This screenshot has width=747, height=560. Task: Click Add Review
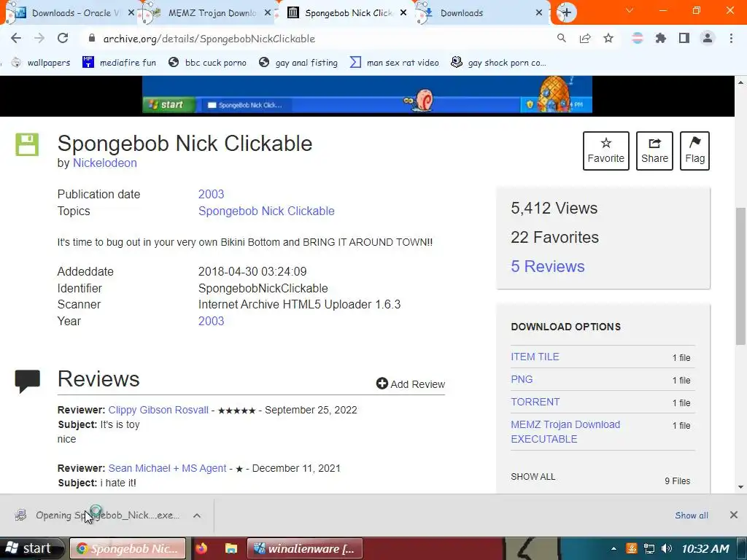[411, 384]
